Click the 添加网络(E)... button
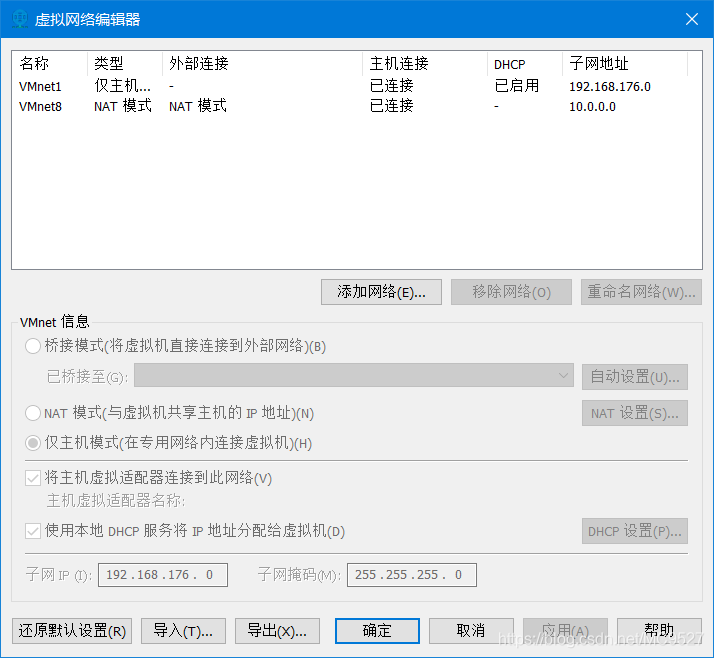714x658 pixels. click(381, 292)
